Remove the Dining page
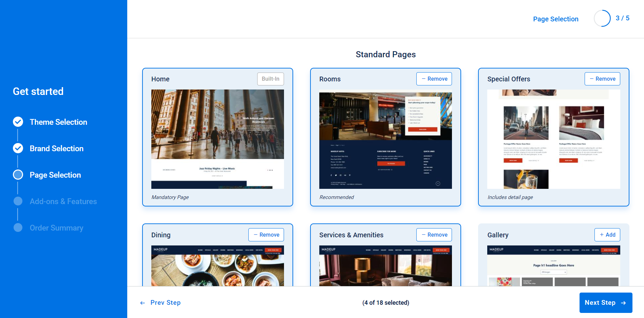Viewport: 644px width, 318px height. pyautogui.click(x=266, y=235)
